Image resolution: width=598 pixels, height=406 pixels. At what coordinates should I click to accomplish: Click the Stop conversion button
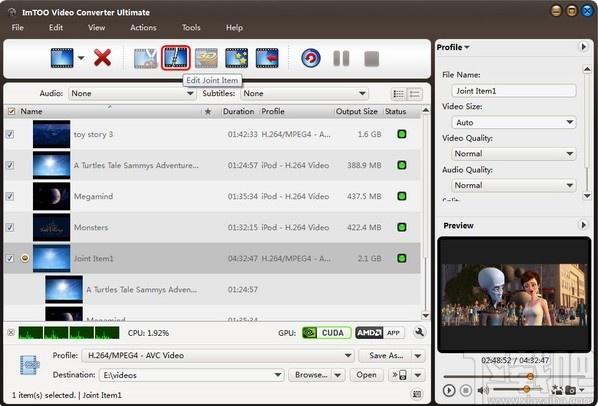(371, 59)
